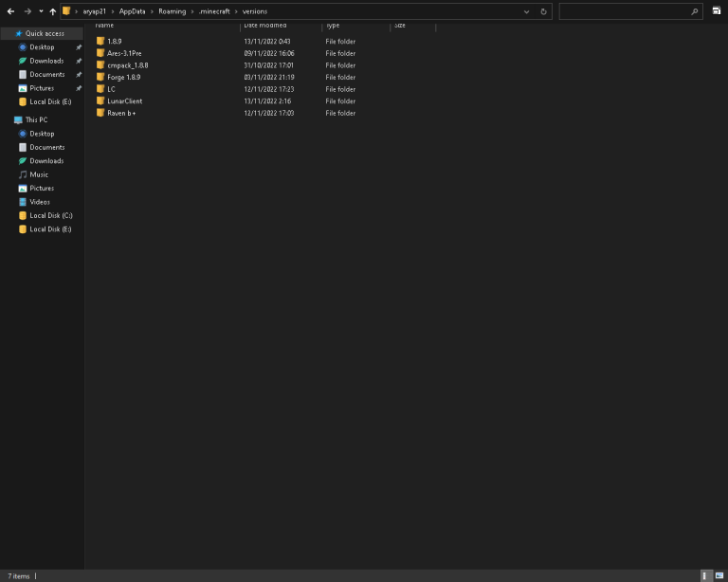
Task: Go to .minecraft breadcrumb segment
Action: point(214,11)
